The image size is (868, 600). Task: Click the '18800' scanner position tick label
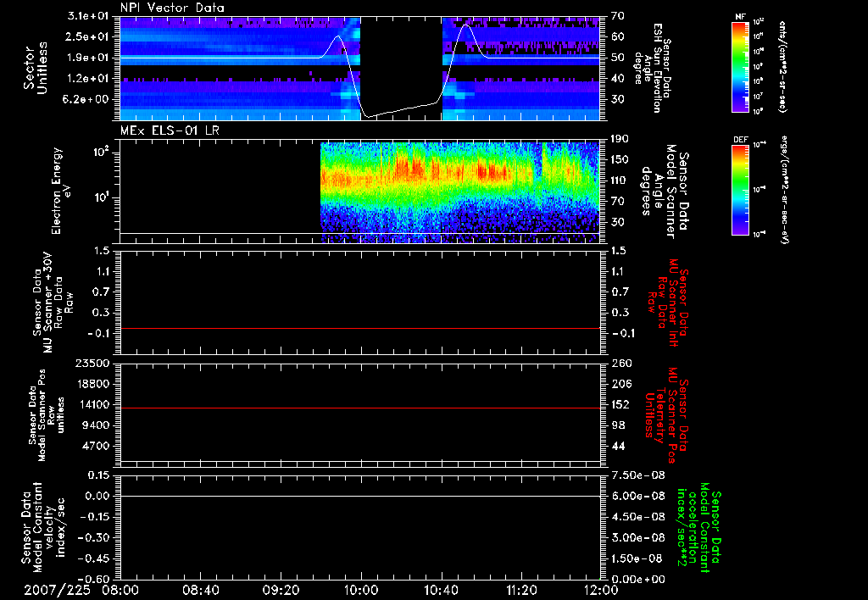(92, 384)
